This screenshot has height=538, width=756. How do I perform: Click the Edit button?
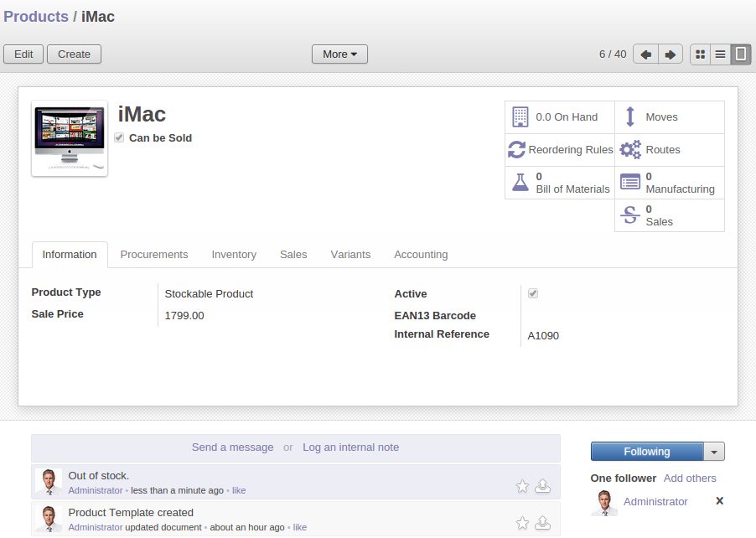click(x=23, y=54)
